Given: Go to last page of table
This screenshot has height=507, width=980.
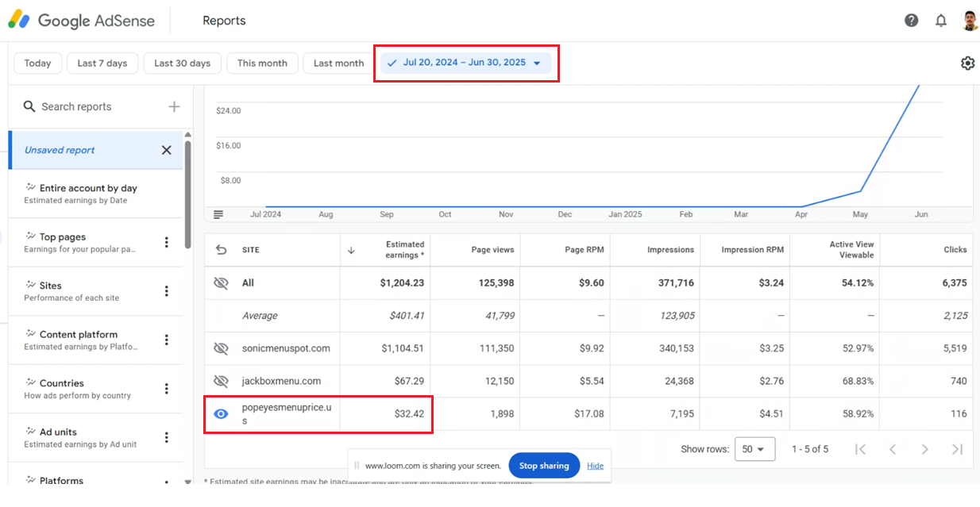Looking at the screenshot, I should [957, 449].
